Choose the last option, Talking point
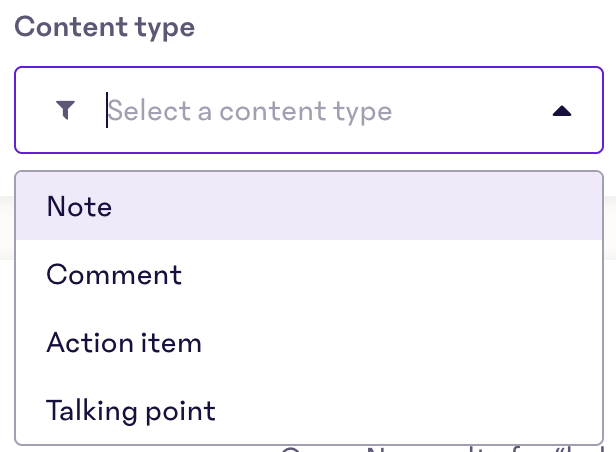 pos(309,410)
